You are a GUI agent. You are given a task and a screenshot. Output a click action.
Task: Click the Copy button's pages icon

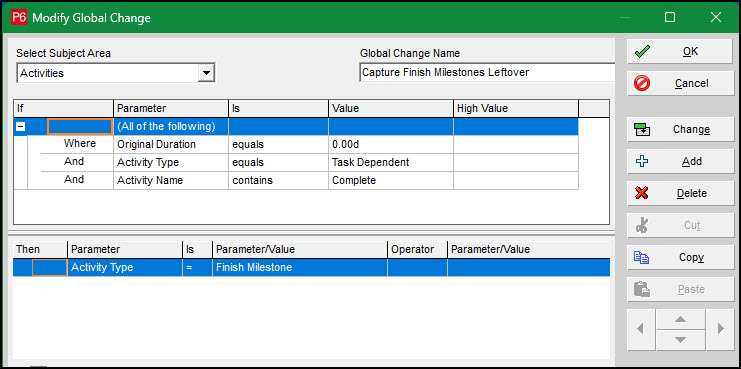tap(642, 257)
